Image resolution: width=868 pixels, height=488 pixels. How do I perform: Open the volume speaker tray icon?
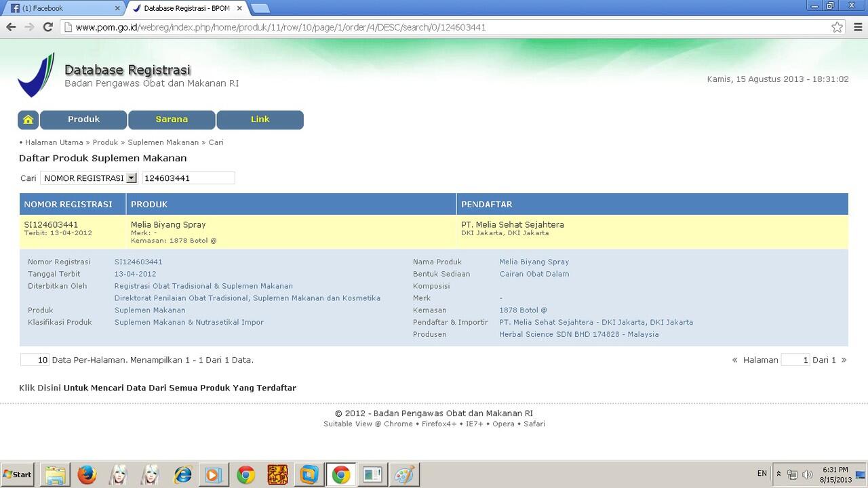(x=807, y=474)
